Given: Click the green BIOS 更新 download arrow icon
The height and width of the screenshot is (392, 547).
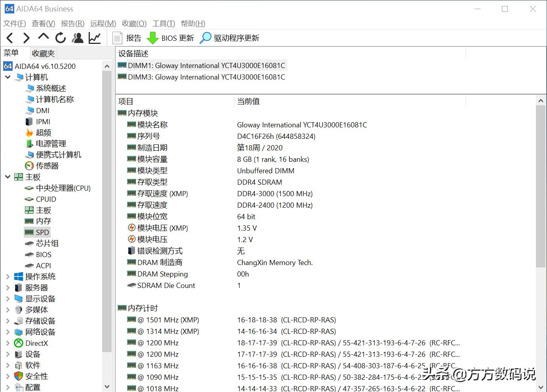Looking at the screenshot, I should [152, 38].
